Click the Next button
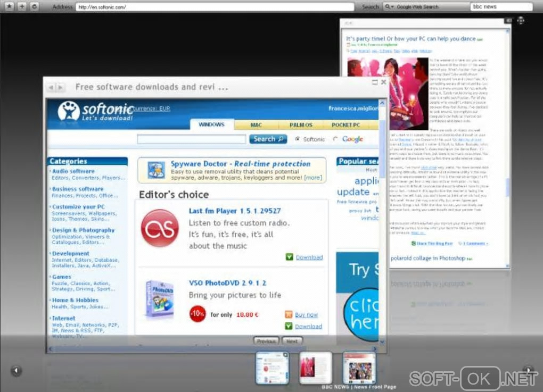 pyautogui.click(x=292, y=341)
